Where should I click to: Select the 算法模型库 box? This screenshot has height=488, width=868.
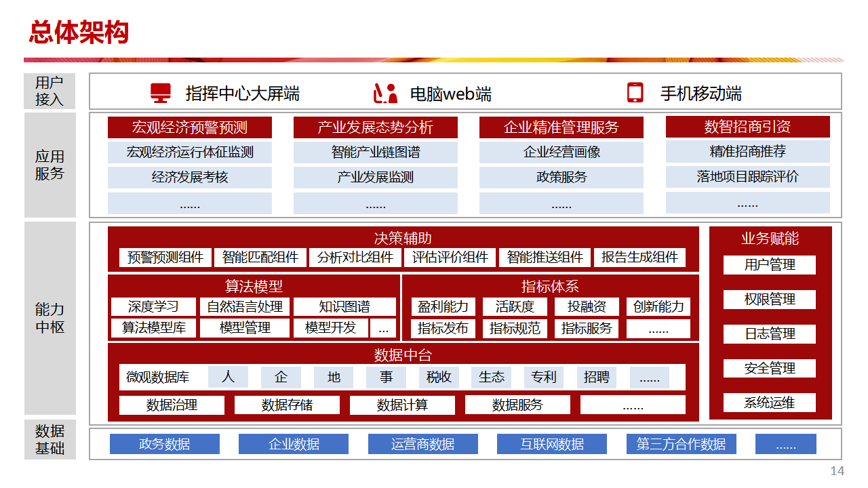153,328
